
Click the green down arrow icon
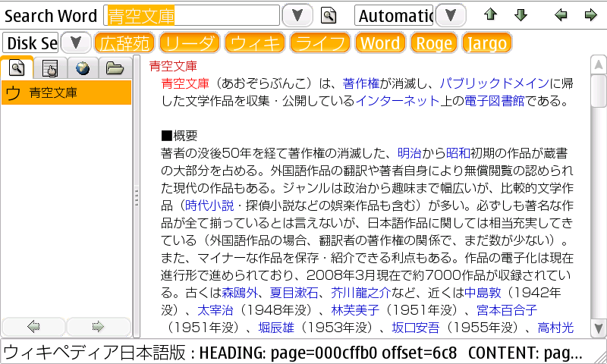[521, 15]
